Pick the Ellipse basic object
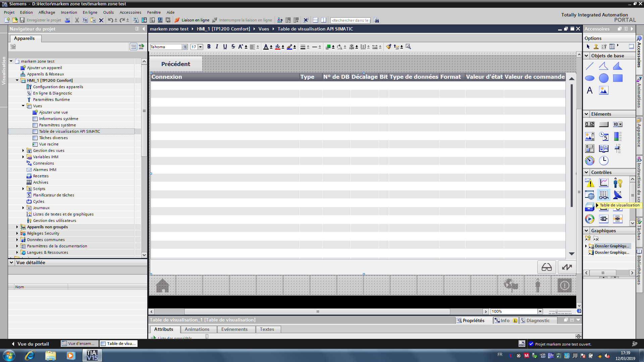Viewport: 644px width, 362px height. (x=590, y=78)
